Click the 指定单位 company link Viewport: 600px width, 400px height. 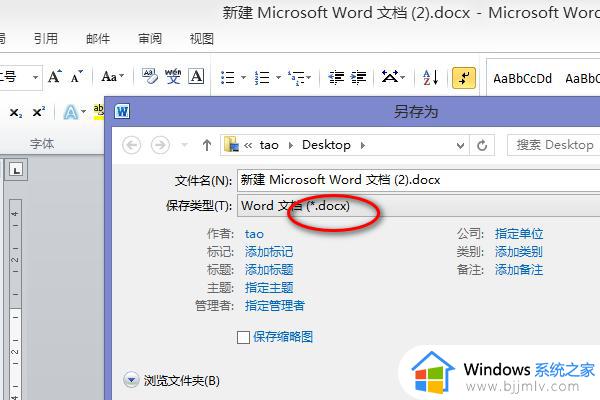click(x=518, y=233)
